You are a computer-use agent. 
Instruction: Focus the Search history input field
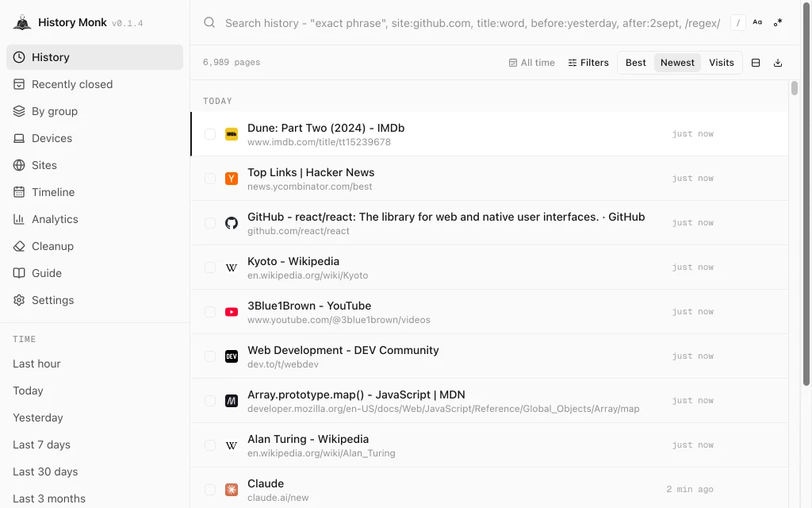(x=473, y=23)
